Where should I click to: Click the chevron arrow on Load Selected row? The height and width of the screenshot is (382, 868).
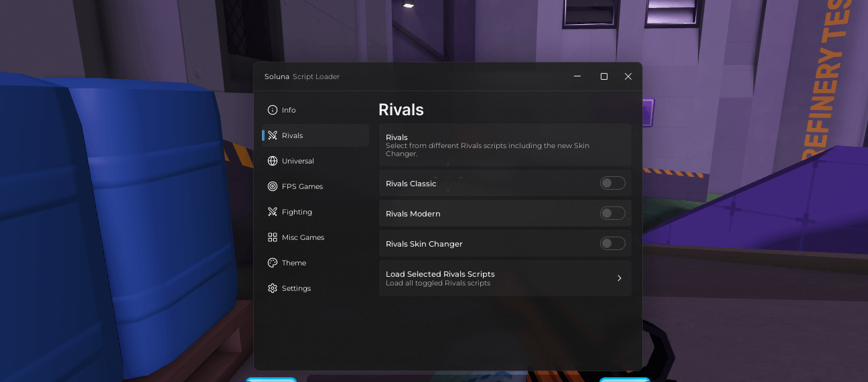point(620,278)
